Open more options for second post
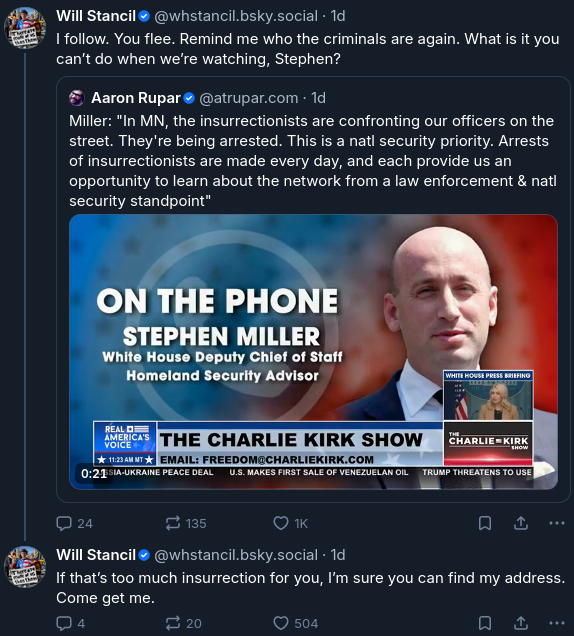574x636 pixels. [x=557, y=623]
